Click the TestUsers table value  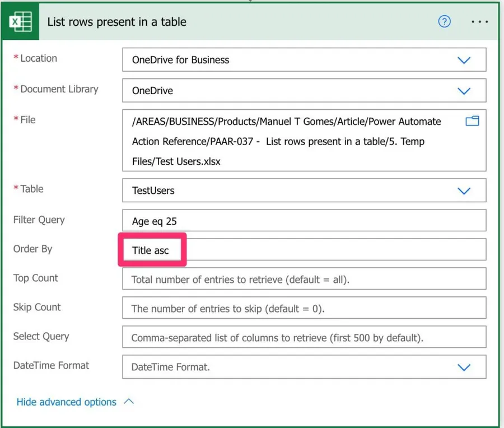click(x=153, y=190)
